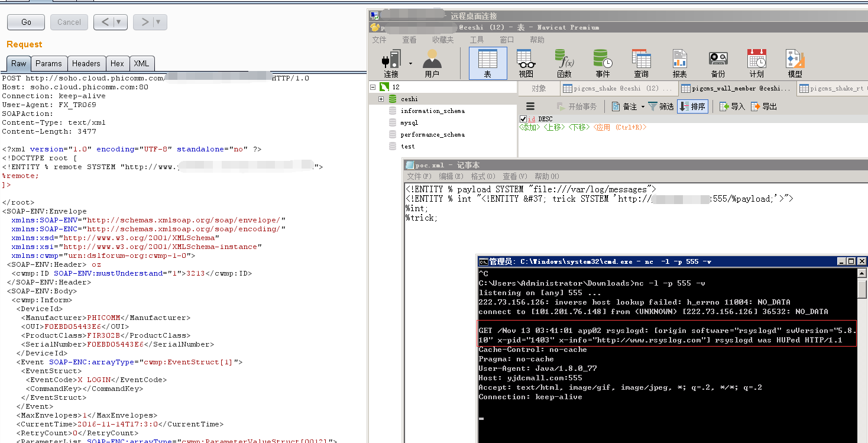Open the 模型 (Model) tool in Navicat

click(x=795, y=64)
